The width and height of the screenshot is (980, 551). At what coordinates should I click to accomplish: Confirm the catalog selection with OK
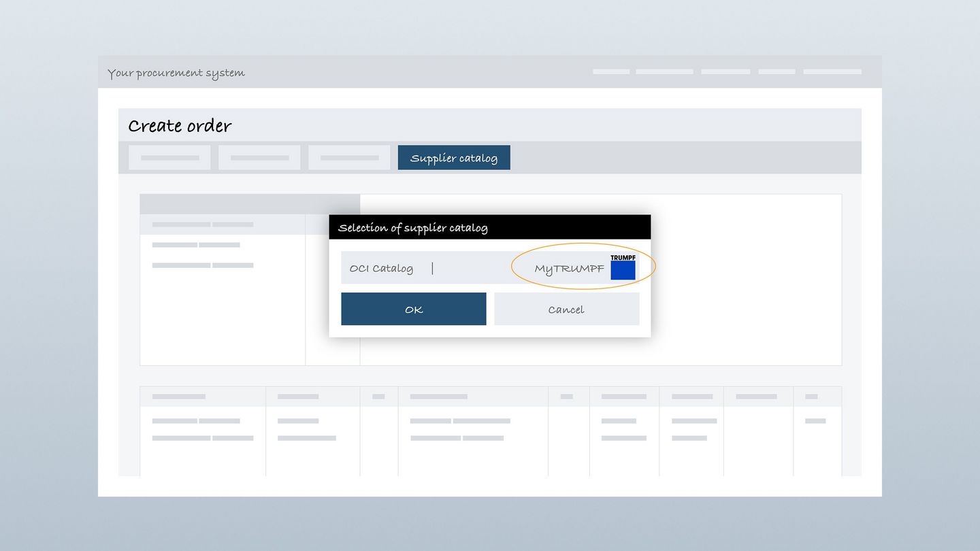[413, 310]
